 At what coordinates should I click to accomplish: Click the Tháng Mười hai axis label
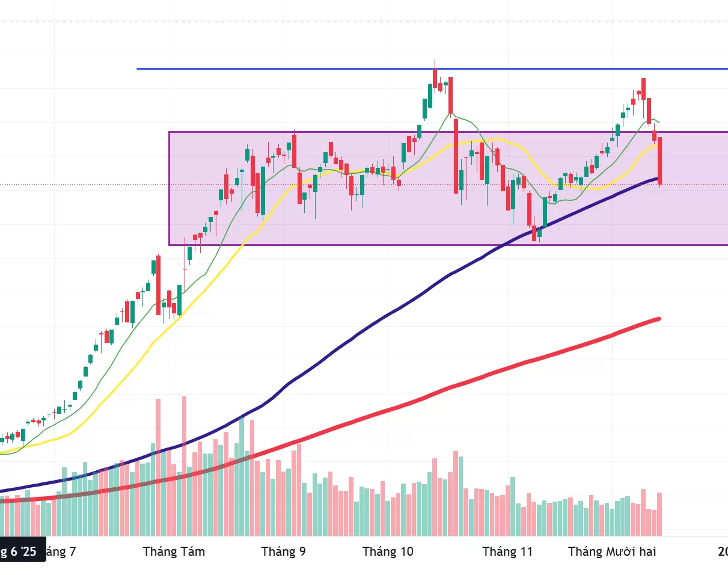coord(612,552)
